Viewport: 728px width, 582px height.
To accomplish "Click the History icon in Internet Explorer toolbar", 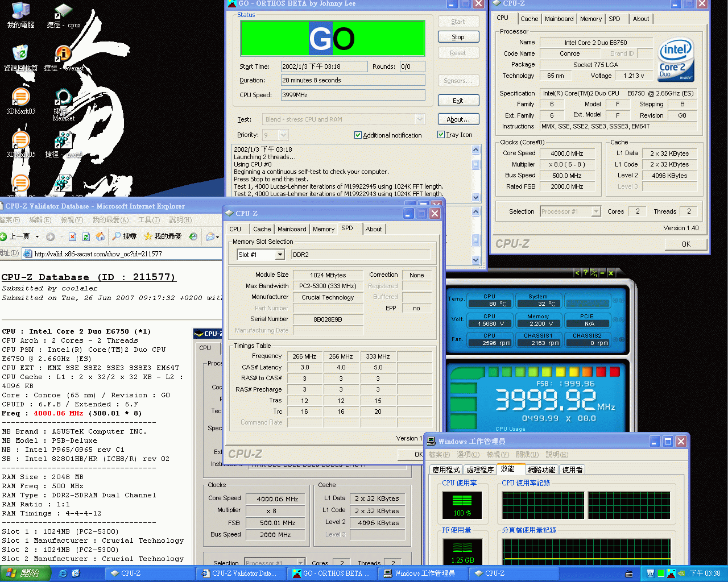I will 193,236.
